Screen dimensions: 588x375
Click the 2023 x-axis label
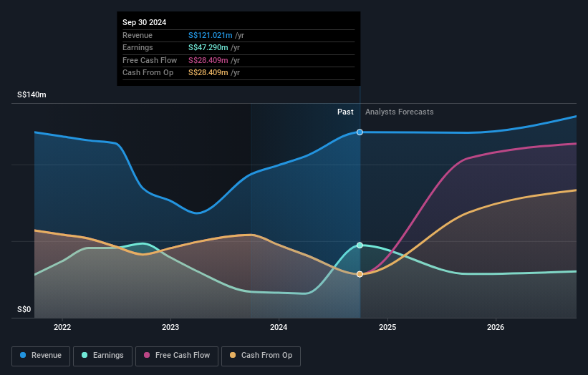click(x=170, y=327)
